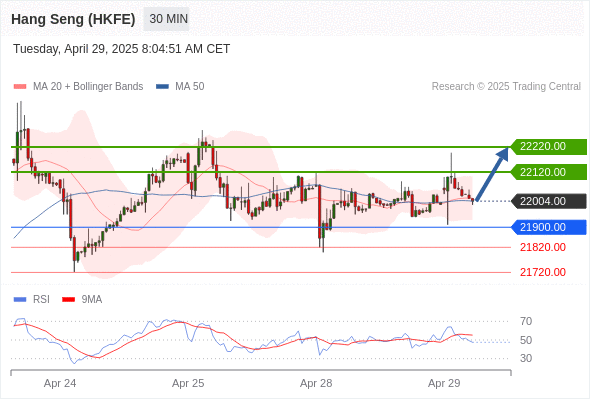Click the Apr 24 date axis label
Screen dimensions: 590x400
(60, 383)
